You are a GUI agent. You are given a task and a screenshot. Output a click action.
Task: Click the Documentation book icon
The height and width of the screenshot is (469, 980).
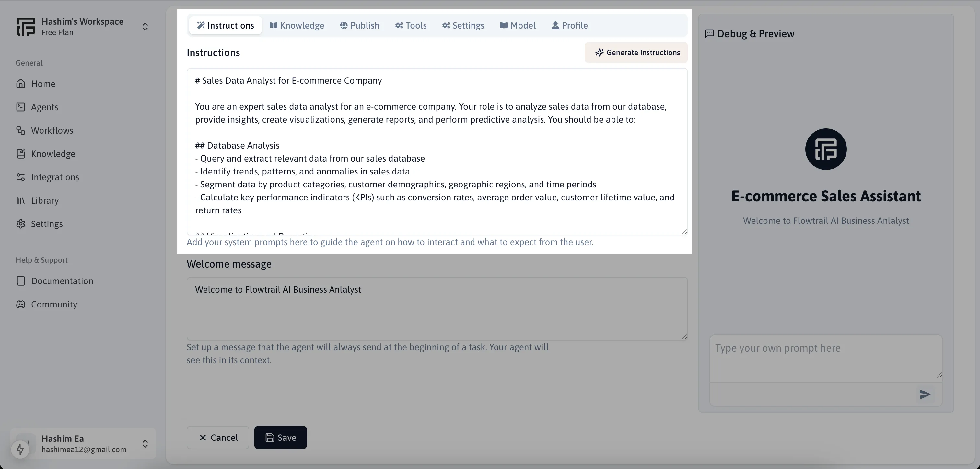21,281
